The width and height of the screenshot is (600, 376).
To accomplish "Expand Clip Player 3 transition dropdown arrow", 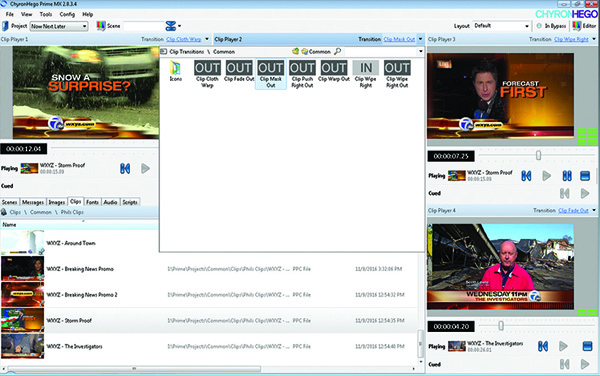I will (x=594, y=39).
